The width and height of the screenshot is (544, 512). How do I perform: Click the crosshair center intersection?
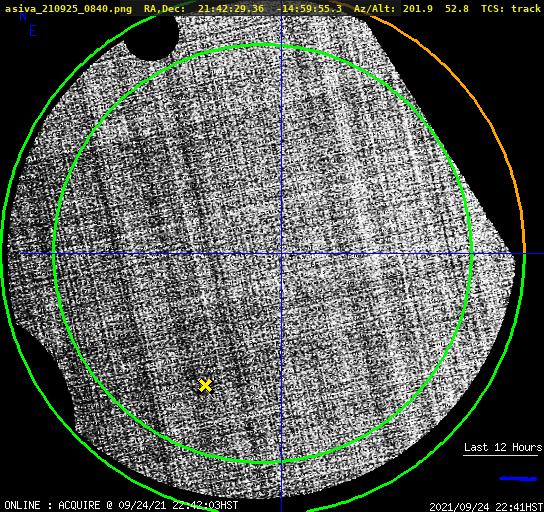[x=281, y=254]
